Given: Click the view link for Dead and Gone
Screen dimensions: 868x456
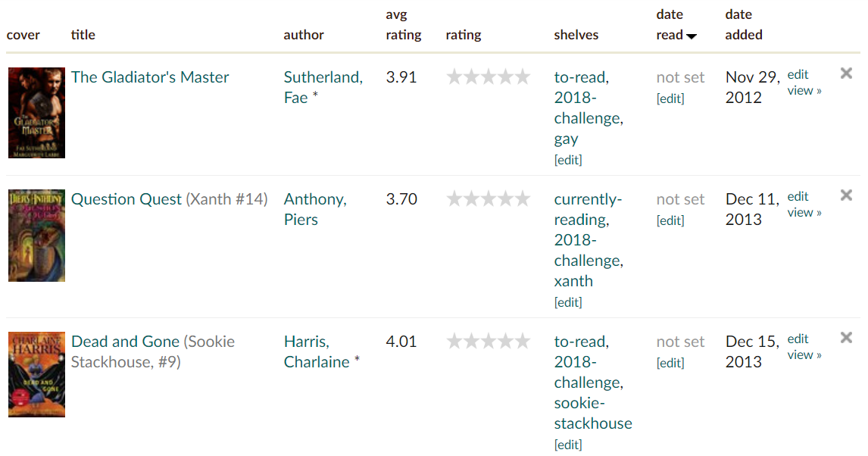Looking at the screenshot, I should tap(804, 354).
